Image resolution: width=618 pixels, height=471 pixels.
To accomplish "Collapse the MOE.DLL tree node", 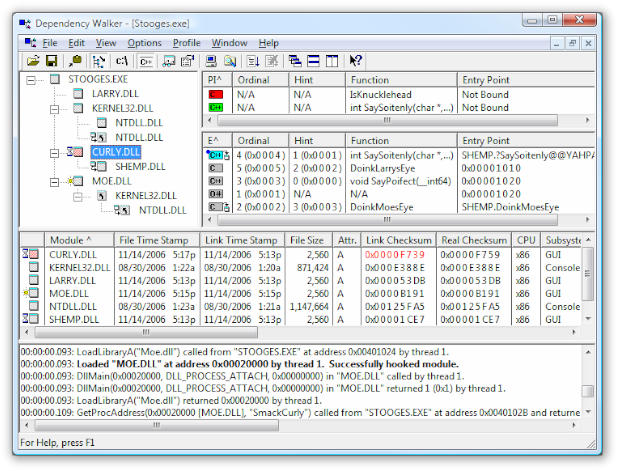I will click(54, 182).
